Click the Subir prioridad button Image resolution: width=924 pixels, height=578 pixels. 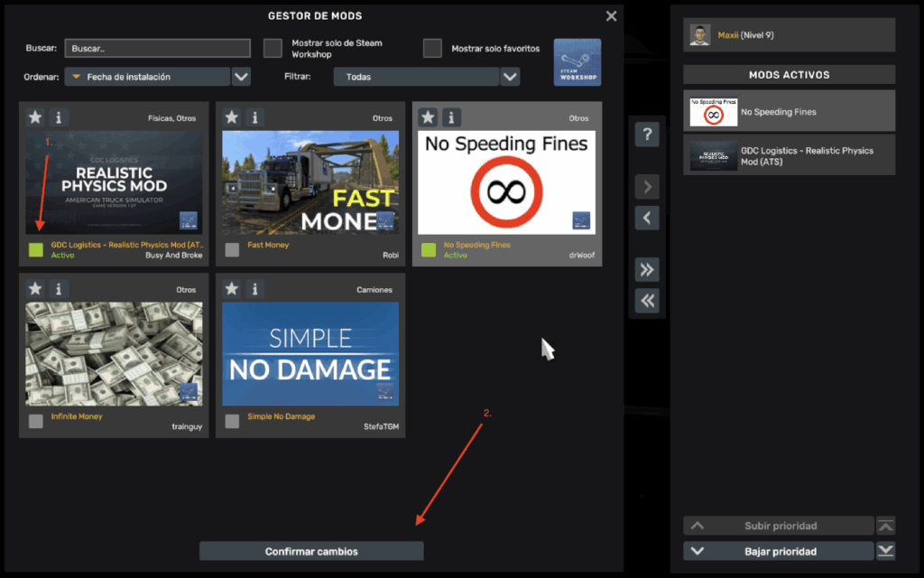[x=778, y=525]
